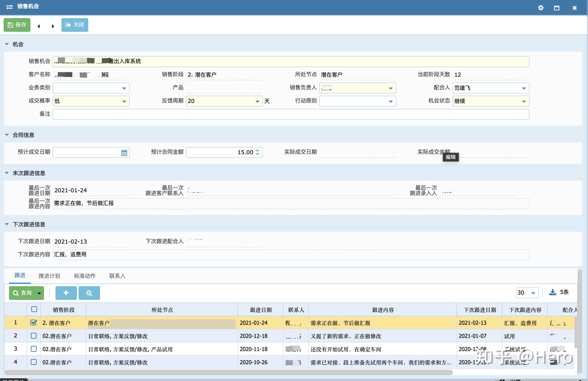Click the settings gear in the title bar

tap(541, 8)
